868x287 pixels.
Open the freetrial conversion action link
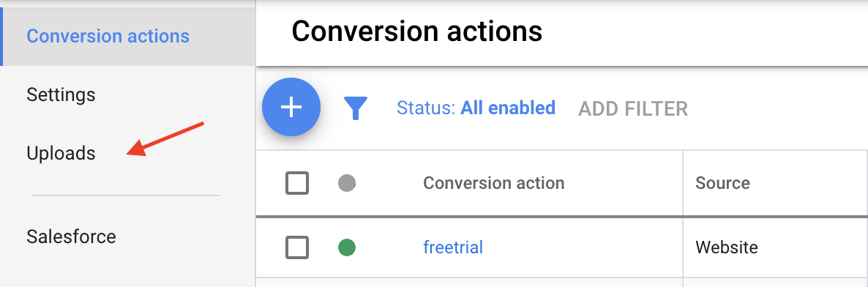click(x=453, y=247)
